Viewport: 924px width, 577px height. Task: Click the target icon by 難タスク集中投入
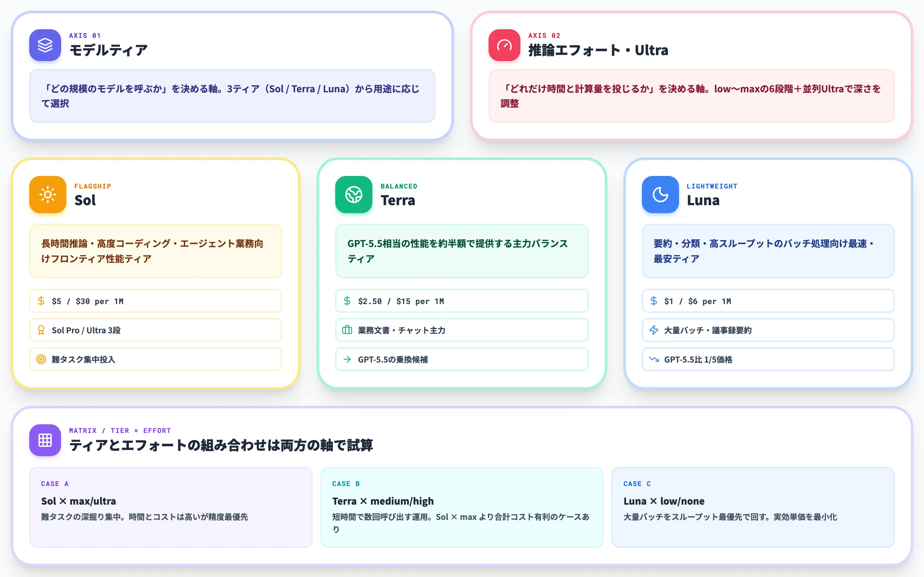[x=41, y=359]
